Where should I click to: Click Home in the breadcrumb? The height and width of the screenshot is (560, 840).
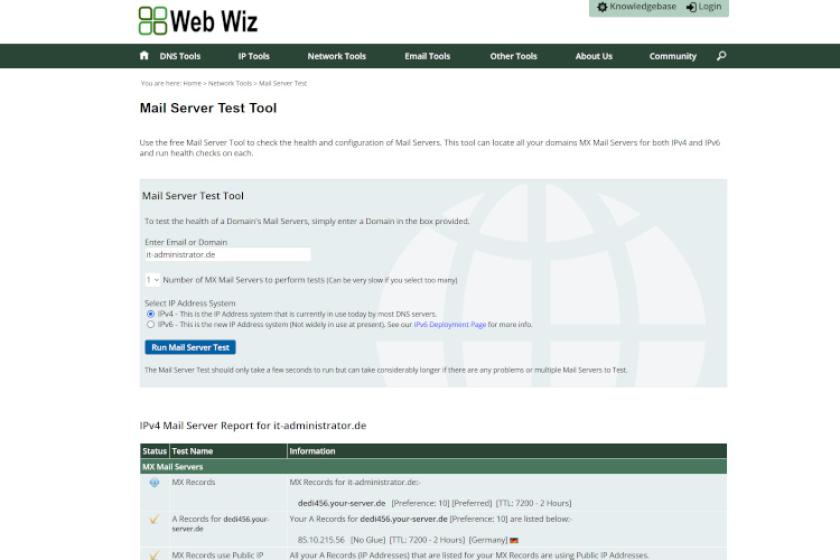click(x=192, y=83)
